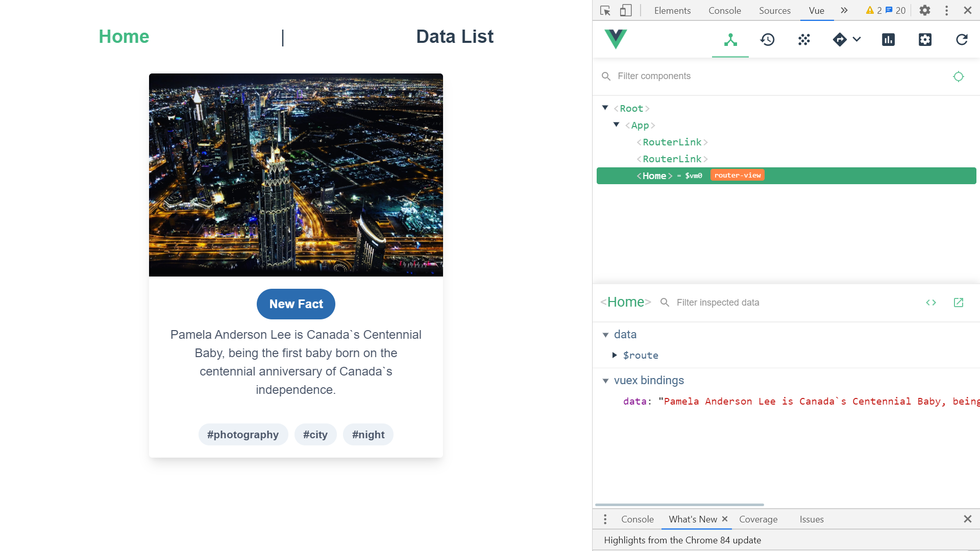Open the Events tab dots icon
The image size is (980, 551).
tap(804, 40)
